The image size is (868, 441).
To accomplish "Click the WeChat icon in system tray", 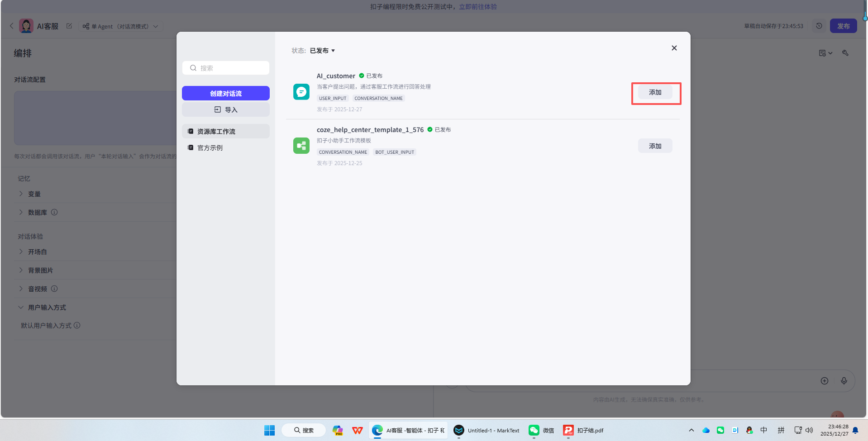I will click(720, 430).
